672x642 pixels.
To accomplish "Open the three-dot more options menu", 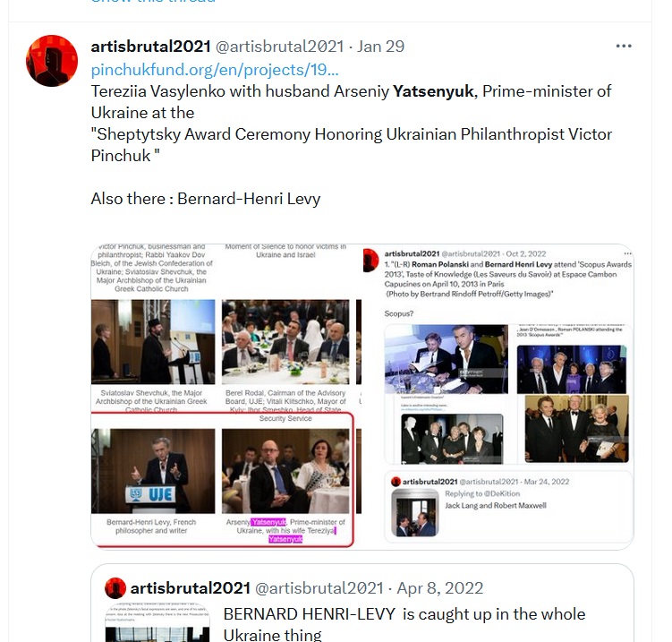I will click(x=624, y=46).
